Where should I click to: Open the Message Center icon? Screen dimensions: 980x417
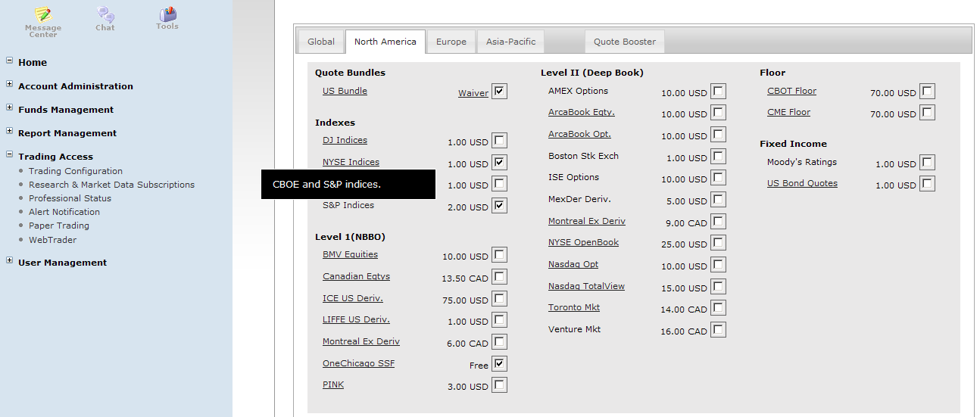(43, 22)
